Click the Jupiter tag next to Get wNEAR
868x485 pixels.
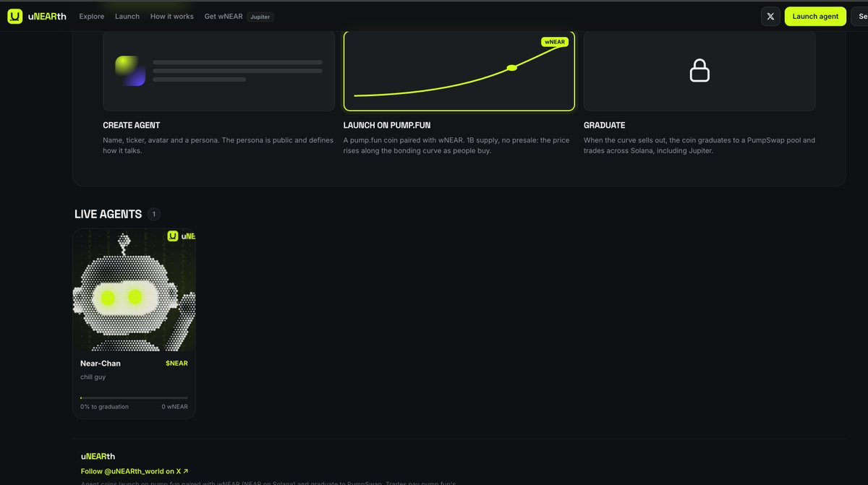260,17
